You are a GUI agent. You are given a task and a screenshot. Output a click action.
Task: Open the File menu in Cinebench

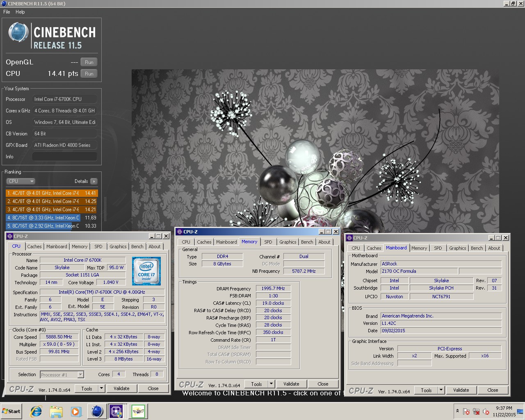(7, 12)
